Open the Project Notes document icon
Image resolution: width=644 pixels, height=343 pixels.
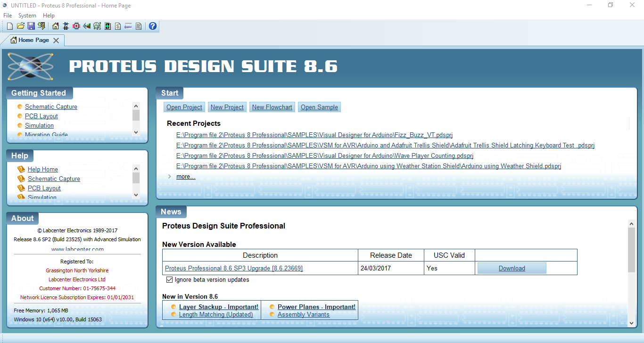(x=139, y=26)
